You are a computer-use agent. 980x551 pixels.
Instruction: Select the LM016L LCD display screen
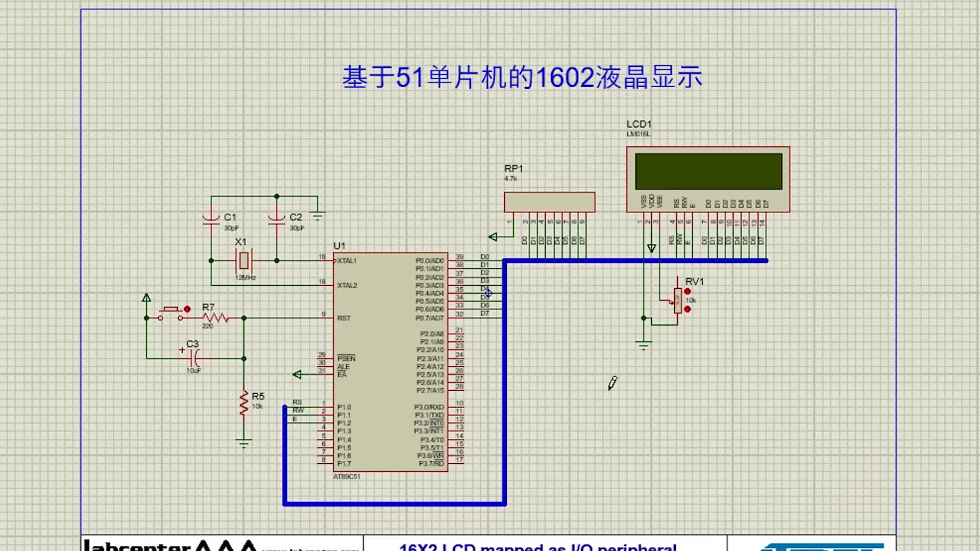coord(708,171)
